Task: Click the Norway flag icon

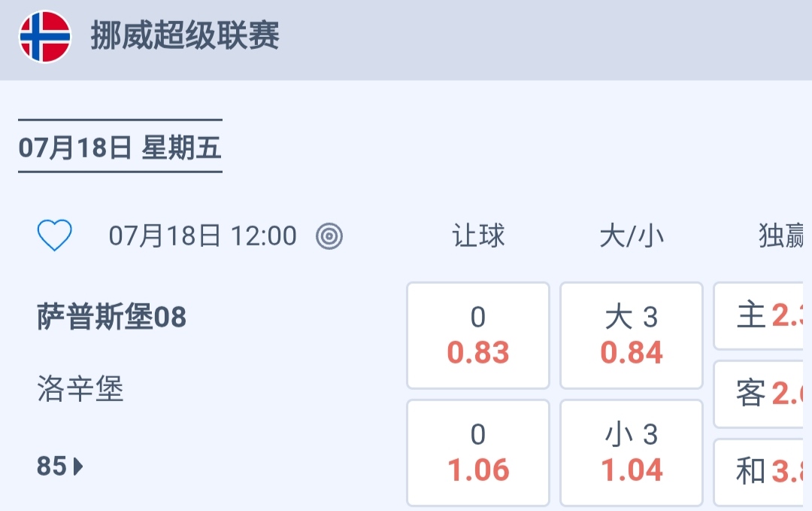Action: click(45, 37)
